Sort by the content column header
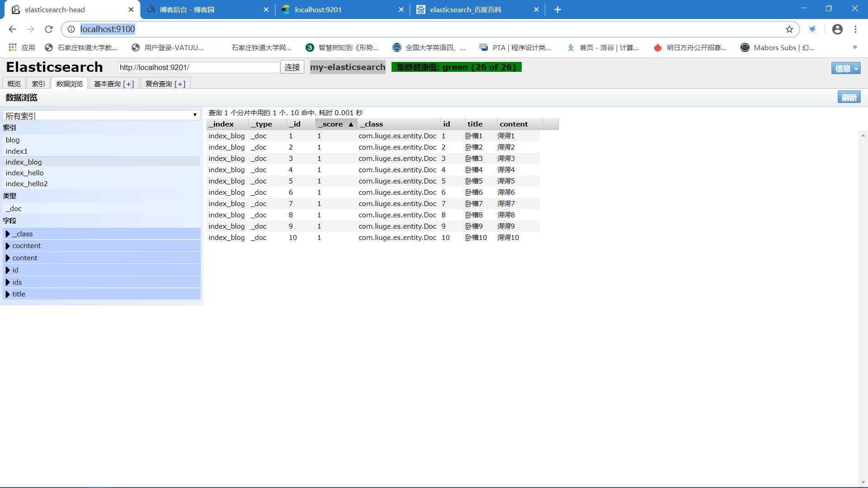 pos(519,124)
